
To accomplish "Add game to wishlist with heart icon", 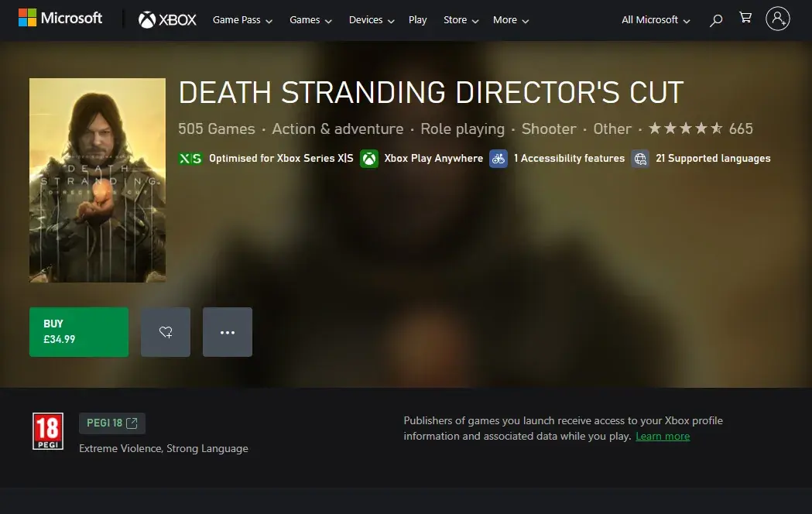I will click(x=166, y=332).
